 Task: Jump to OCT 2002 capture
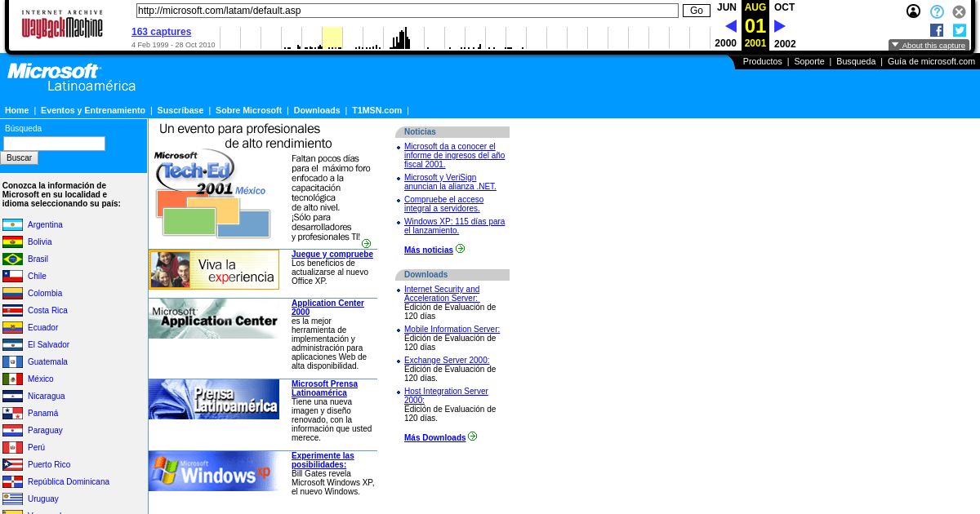784,25
